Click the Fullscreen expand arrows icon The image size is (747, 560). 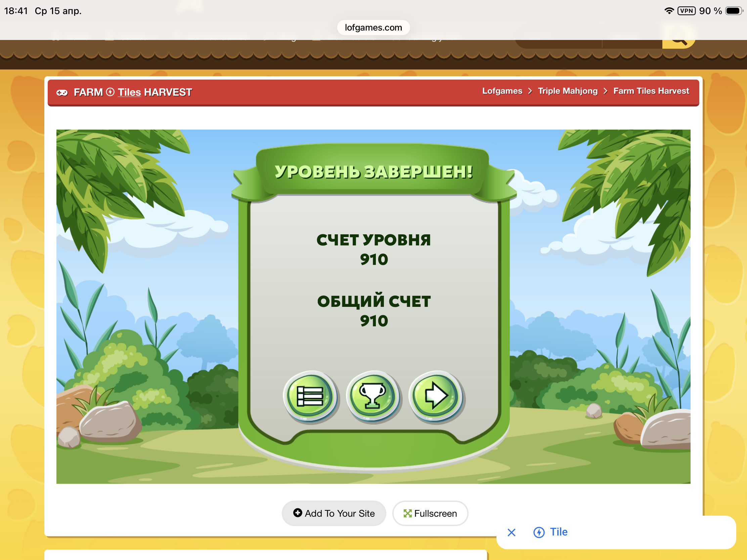point(407,513)
